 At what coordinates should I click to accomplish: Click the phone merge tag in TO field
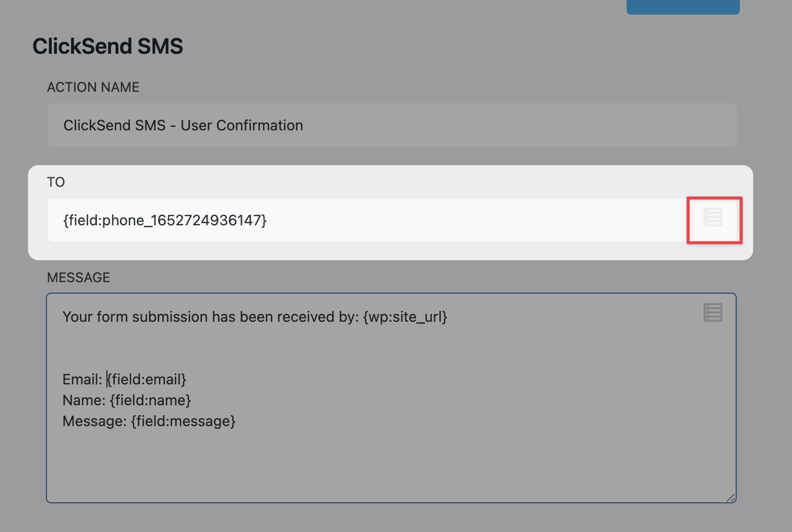165,221
